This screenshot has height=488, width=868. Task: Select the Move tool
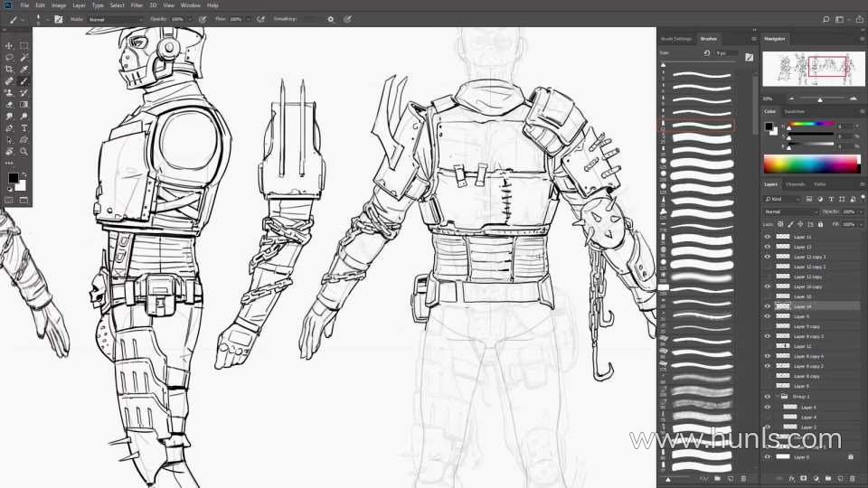9,45
